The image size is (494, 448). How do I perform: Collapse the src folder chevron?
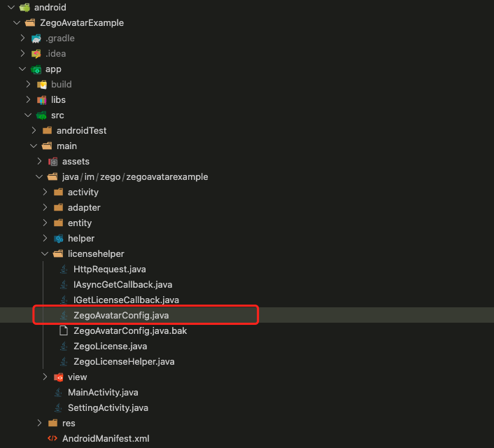coord(28,115)
